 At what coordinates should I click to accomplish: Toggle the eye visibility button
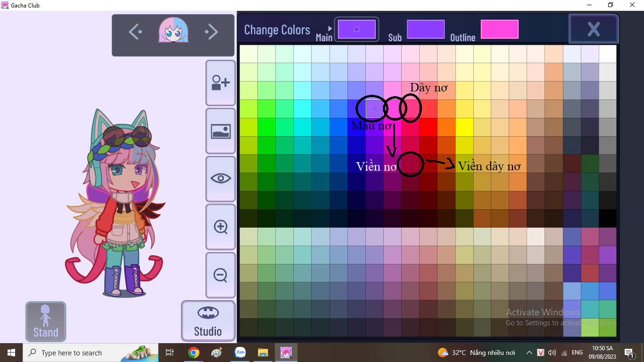pyautogui.click(x=220, y=179)
